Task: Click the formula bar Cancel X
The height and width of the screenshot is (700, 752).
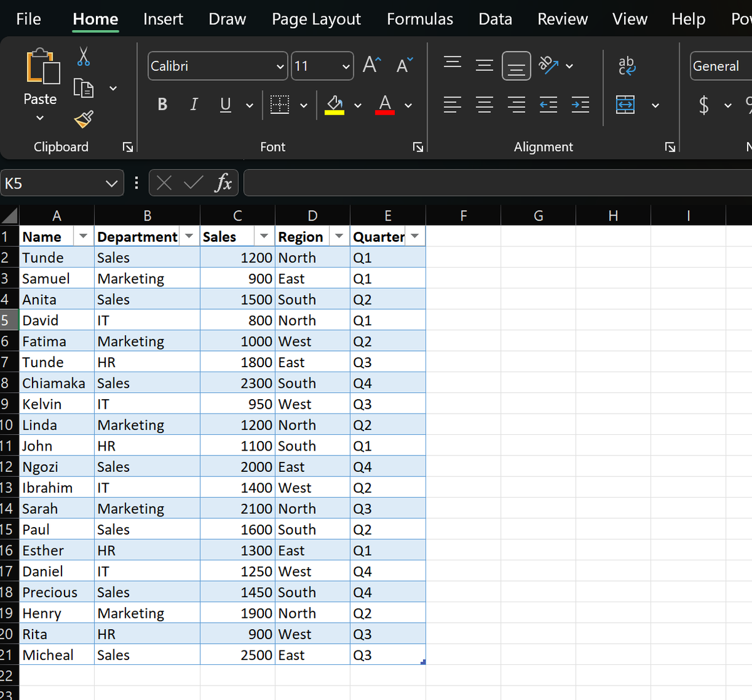Action: tap(164, 183)
